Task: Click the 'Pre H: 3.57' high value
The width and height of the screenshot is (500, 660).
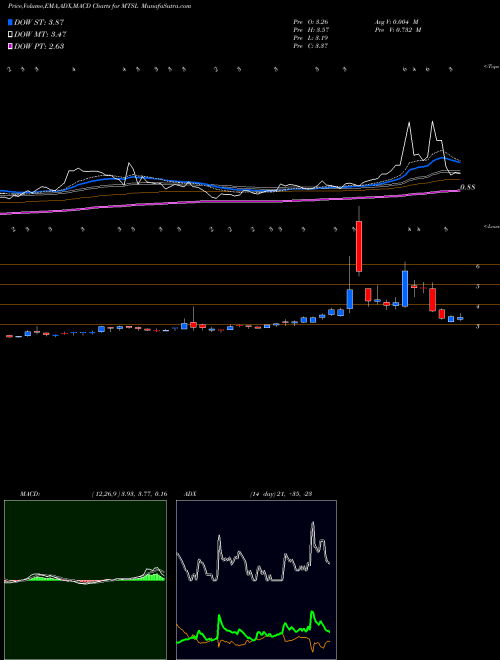Action: tap(311, 30)
